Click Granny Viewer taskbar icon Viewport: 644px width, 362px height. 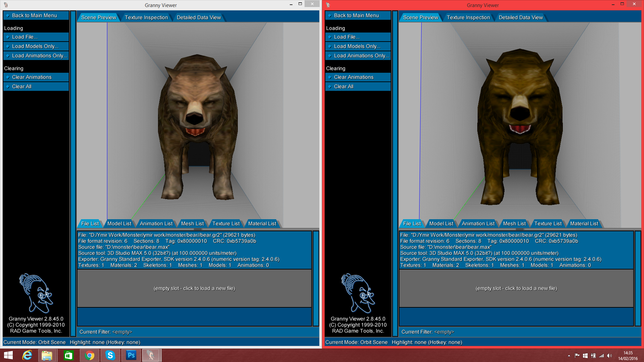[152, 355]
